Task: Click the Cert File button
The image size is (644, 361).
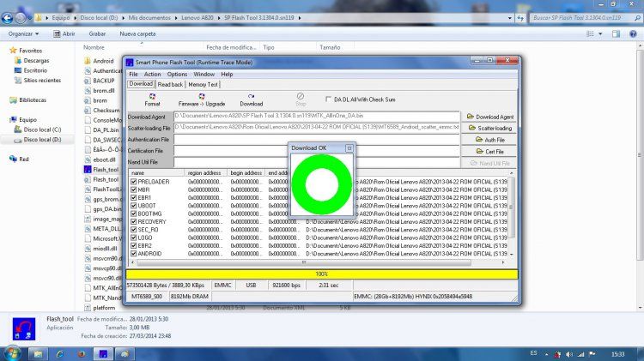Action: (489, 152)
